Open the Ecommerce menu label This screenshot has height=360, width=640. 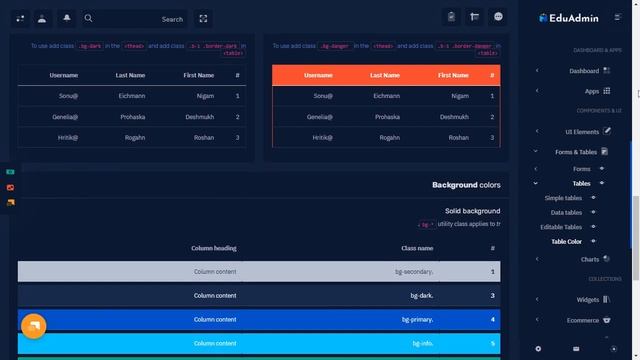coord(582,320)
